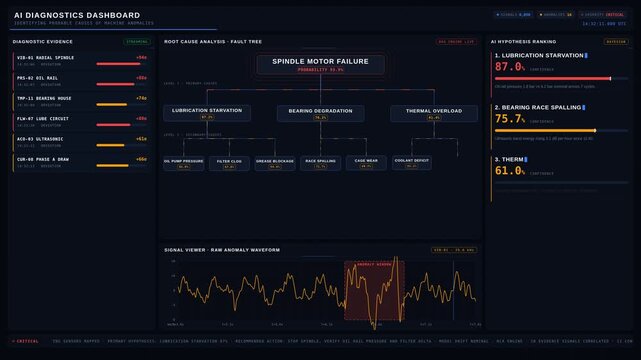Click the UTC timestamp in header
This screenshot has height=360, width=641.
tap(604, 24)
